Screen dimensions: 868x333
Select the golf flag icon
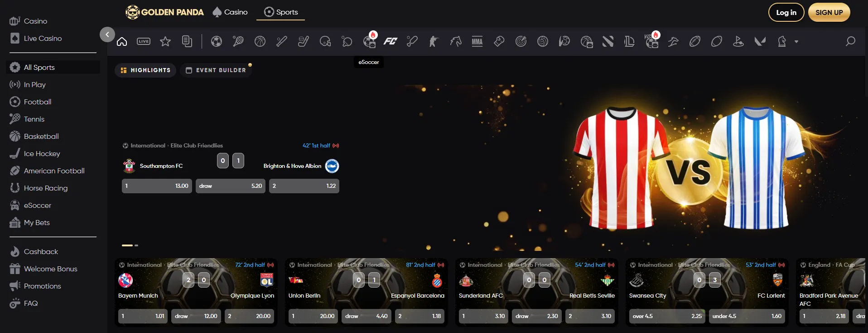coord(738,42)
